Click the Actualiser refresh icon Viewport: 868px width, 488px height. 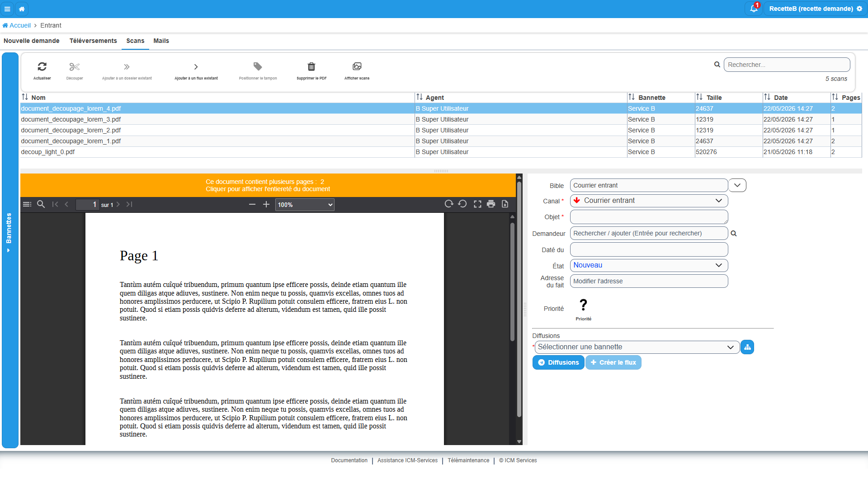pos(42,67)
